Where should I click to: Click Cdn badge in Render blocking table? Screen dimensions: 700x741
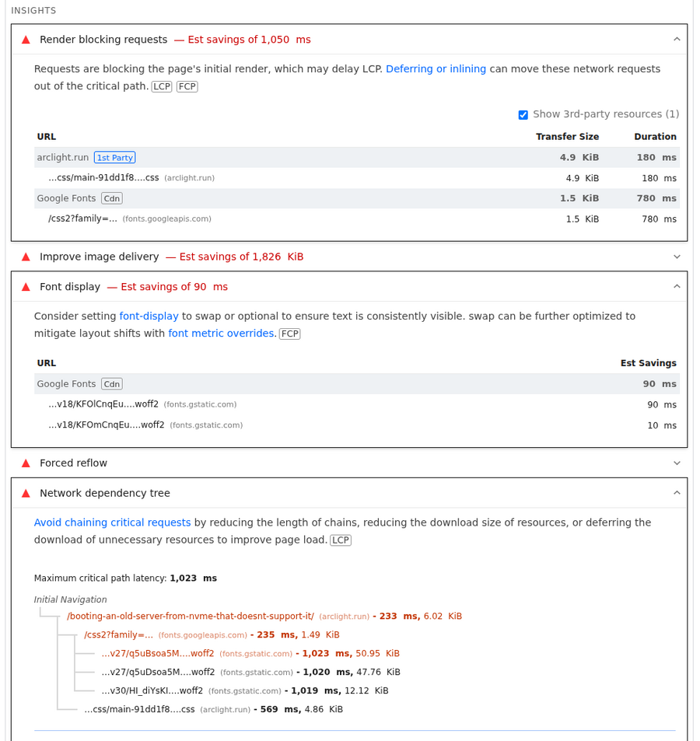pyautogui.click(x=112, y=198)
